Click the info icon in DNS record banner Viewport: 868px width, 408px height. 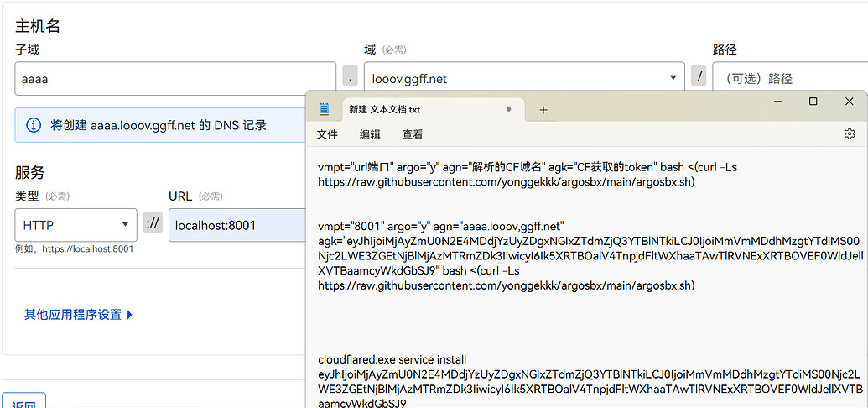[34, 125]
